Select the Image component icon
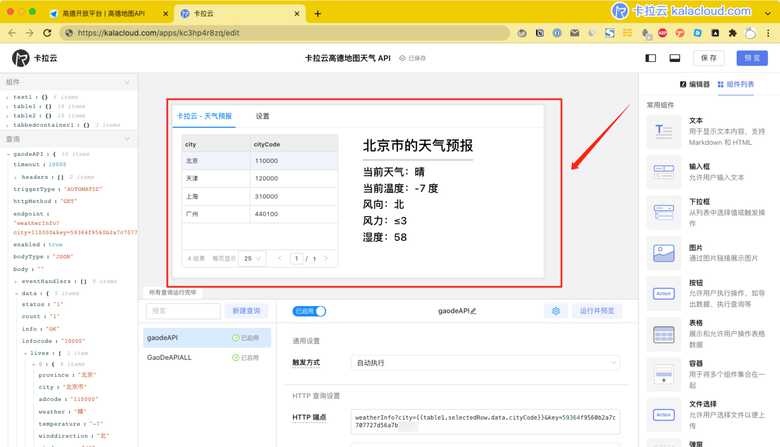780x447 pixels. pyautogui.click(x=664, y=253)
